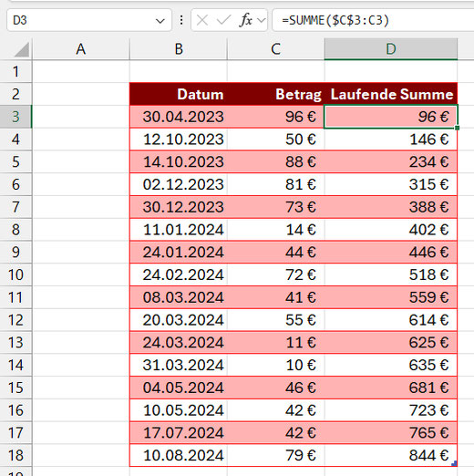Click the Select All corner triangle
Viewport: 474px width, 476px height.
pyautogui.click(x=21, y=50)
